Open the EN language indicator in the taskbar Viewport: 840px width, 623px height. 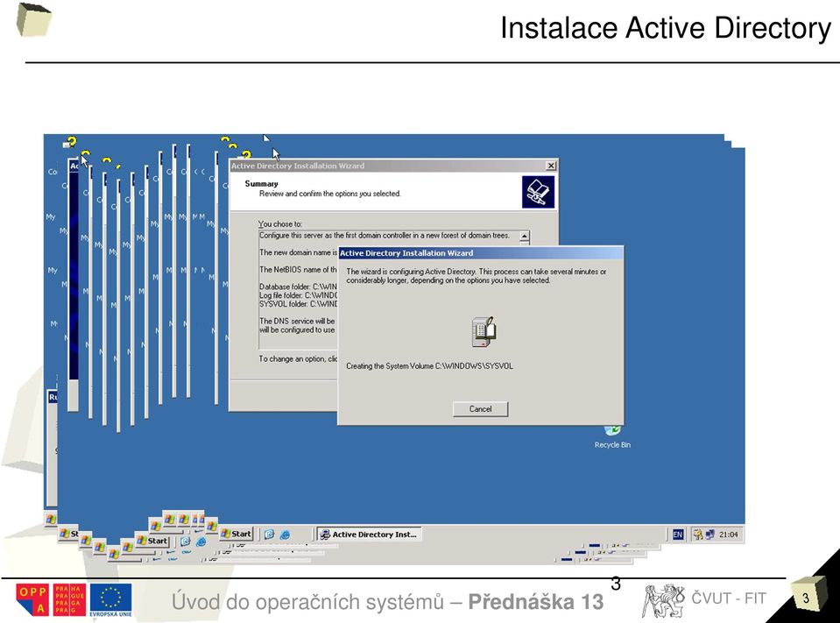point(678,535)
